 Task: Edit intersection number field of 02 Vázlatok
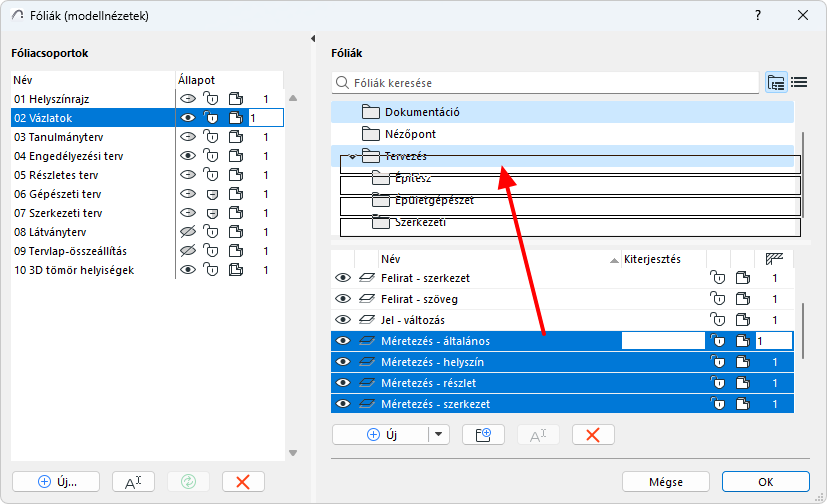(266, 118)
